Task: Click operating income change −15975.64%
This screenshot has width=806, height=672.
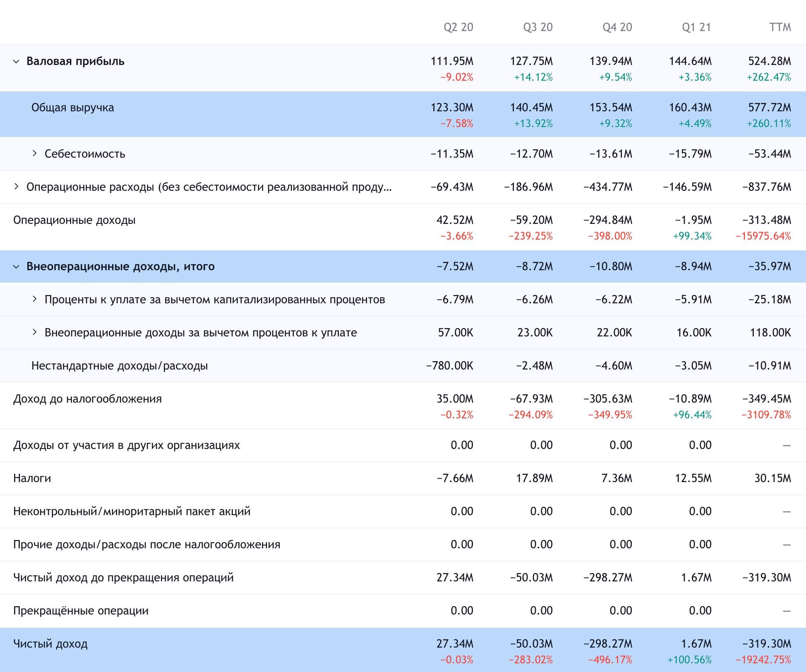Action: coord(763,236)
